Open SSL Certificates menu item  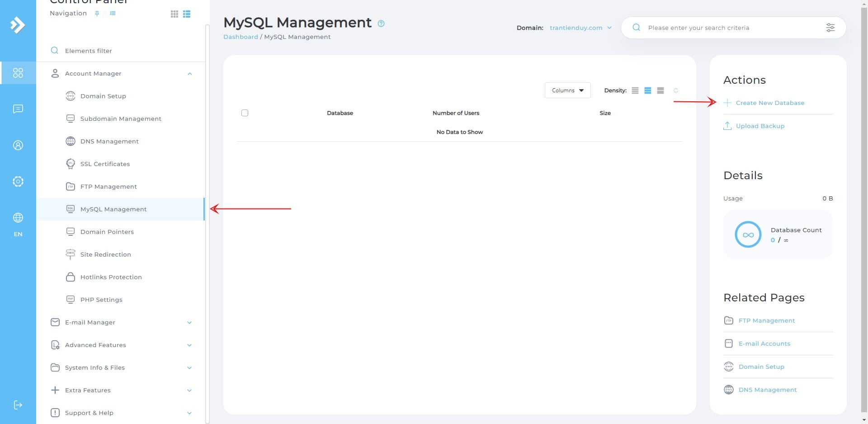[121, 164]
